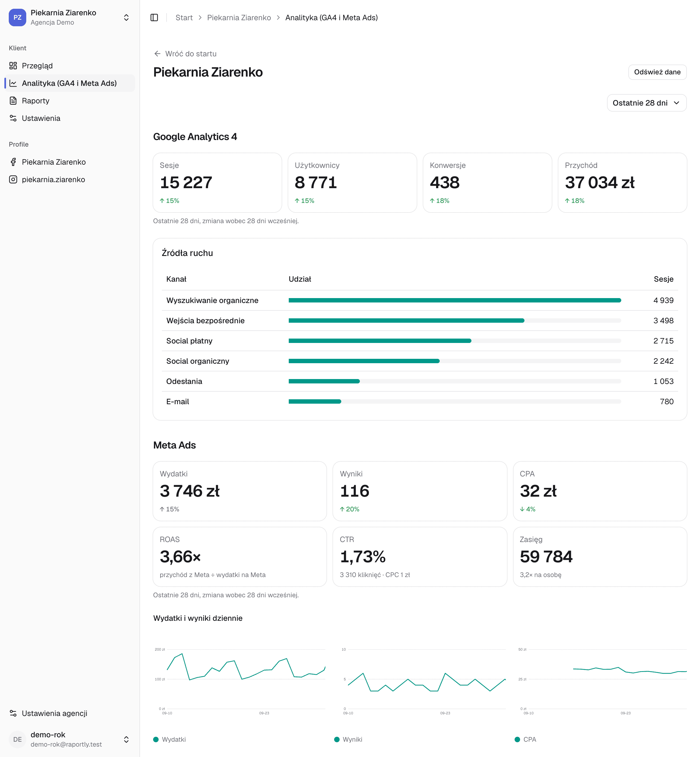Click the Sesje column header
Image resolution: width=700 pixels, height=757 pixels.
663,279
